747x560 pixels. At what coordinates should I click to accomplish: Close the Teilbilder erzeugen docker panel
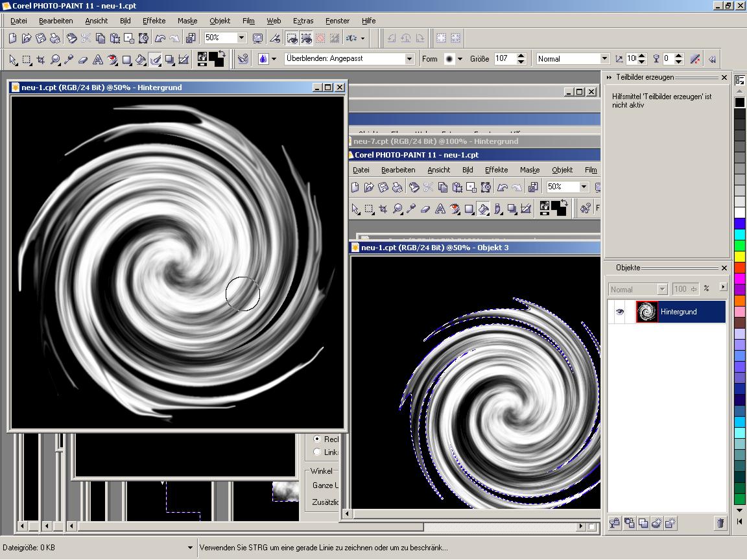click(724, 78)
